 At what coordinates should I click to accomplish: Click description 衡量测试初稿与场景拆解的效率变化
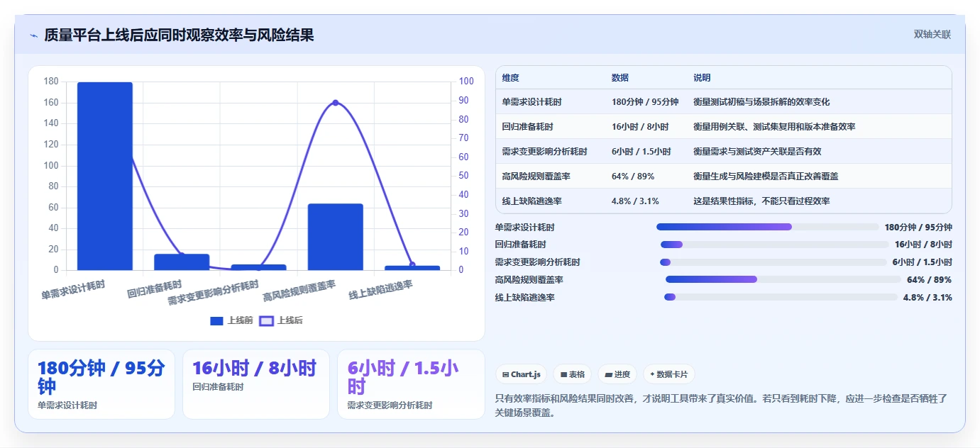click(761, 102)
